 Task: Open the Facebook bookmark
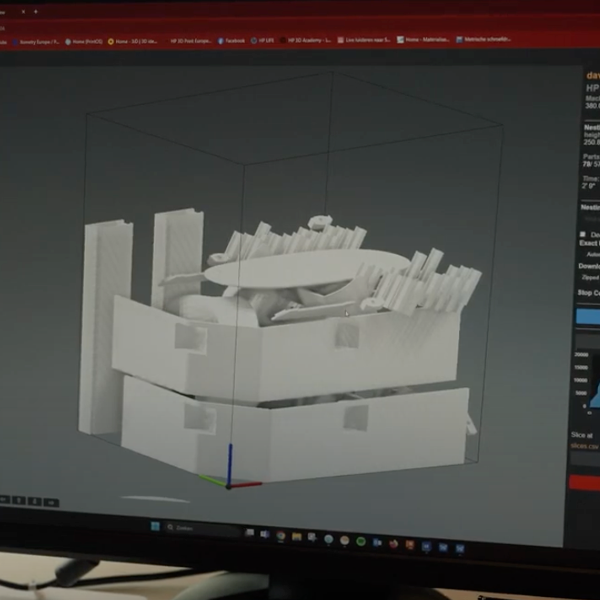tap(232, 41)
